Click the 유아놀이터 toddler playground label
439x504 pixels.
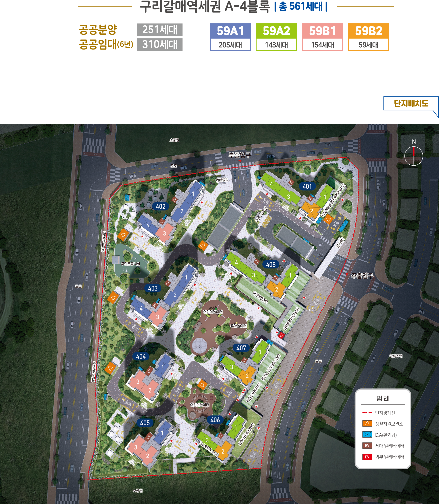click(238, 326)
